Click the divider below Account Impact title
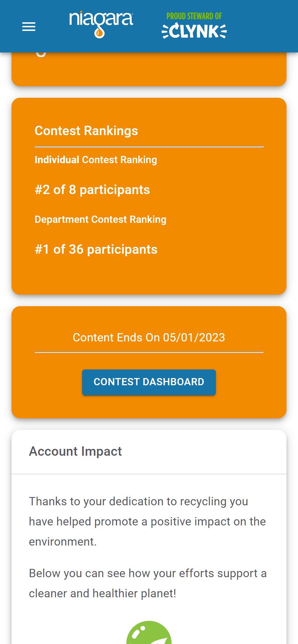Screen dimensions: 298x644 tap(149, 474)
